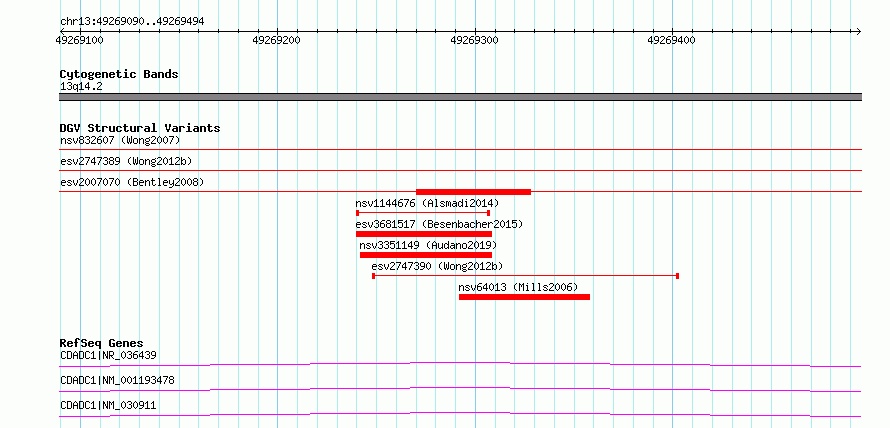
Task: Click the 49269100 ruler position label
Action: 79,41
